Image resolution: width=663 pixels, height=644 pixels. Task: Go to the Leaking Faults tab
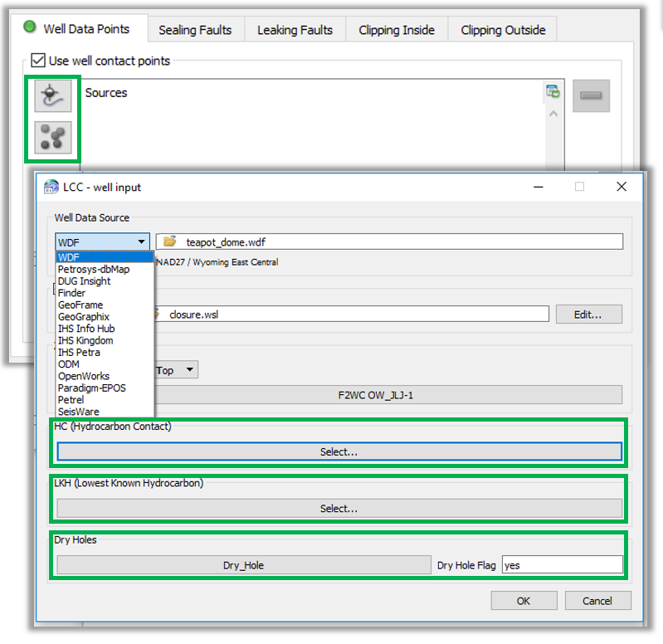pos(295,30)
